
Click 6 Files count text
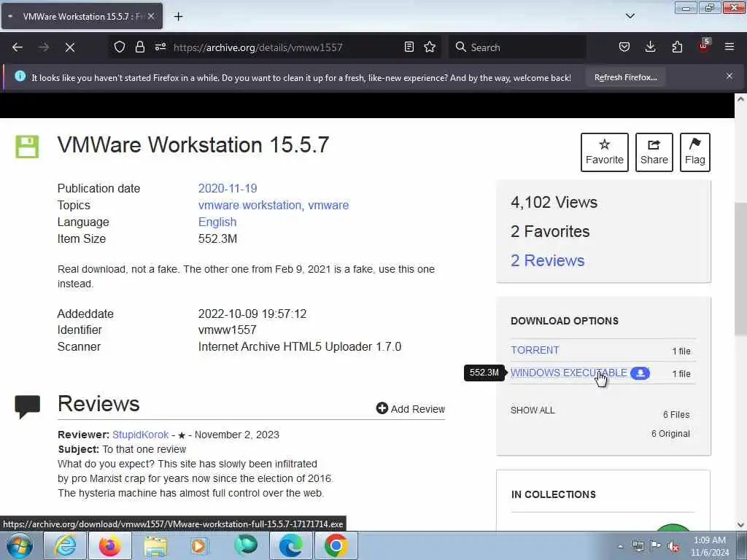point(676,415)
